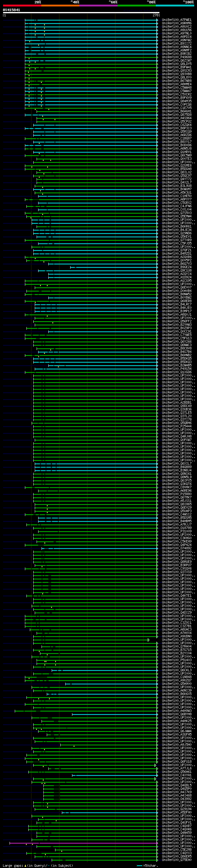Click the 278 query length marker
197x868 pixels.
(x=155, y=15)
